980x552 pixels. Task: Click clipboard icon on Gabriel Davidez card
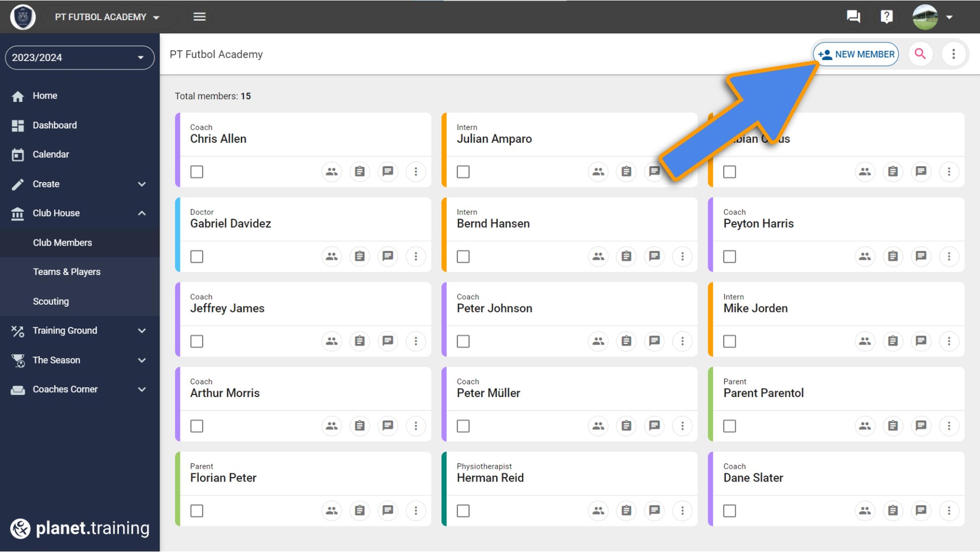pos(360,256)
